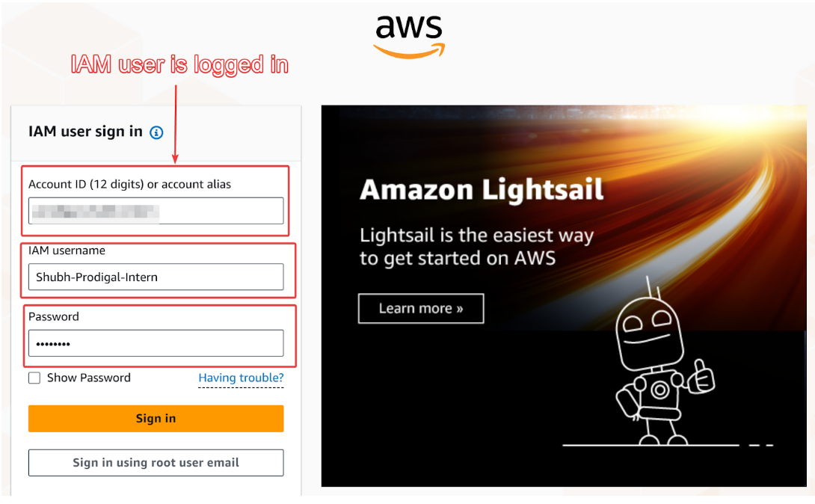Click the red 'IAM user is logged in' annotation
This screenshot has width=815, height=504.
pyautogui.click(x=179, y=65)
